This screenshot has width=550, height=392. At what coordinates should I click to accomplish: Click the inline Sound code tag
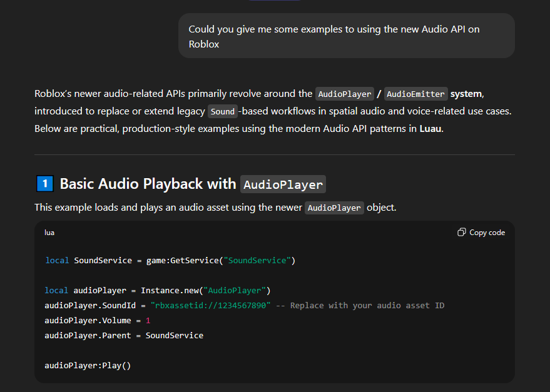coord(222,111)
